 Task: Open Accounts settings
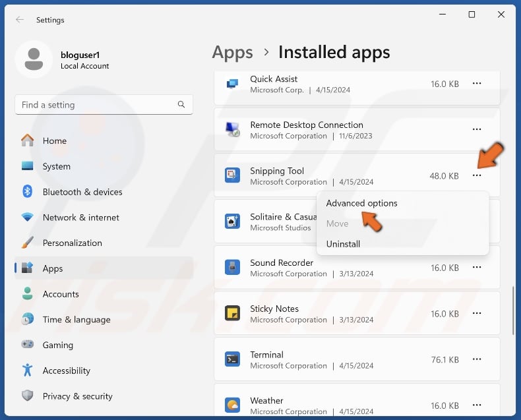pos(104,293)
